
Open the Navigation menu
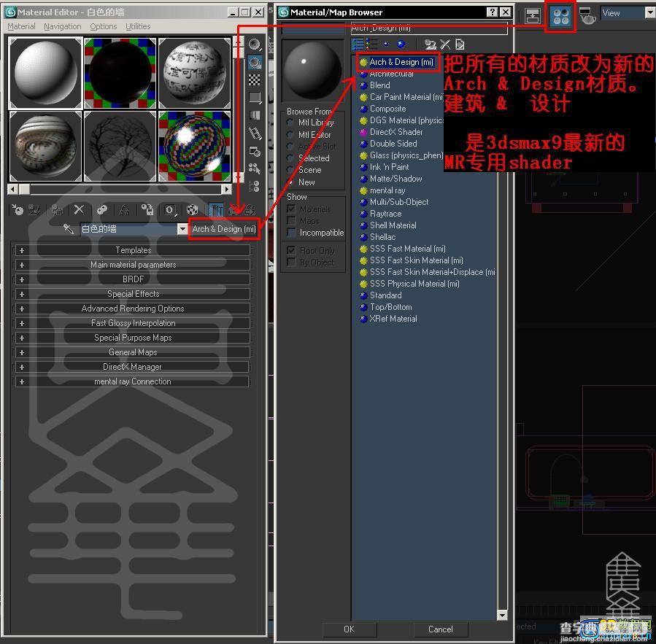(x=62, y=26)
